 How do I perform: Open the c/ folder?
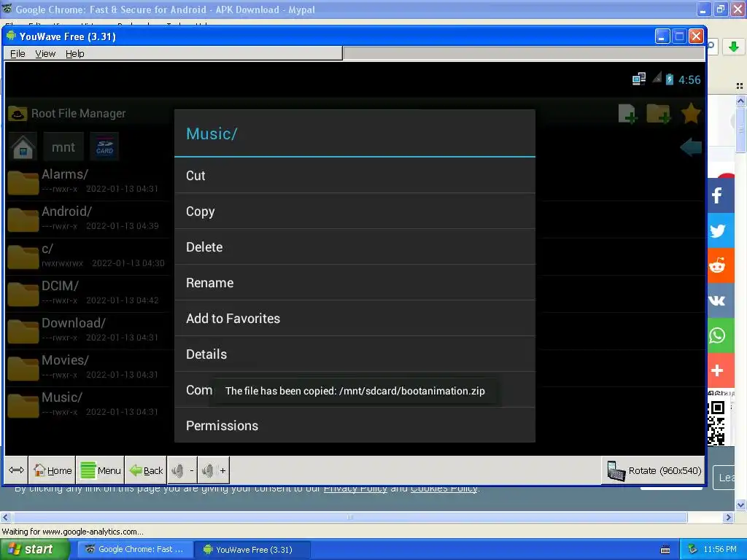click(x=88, y=256)
